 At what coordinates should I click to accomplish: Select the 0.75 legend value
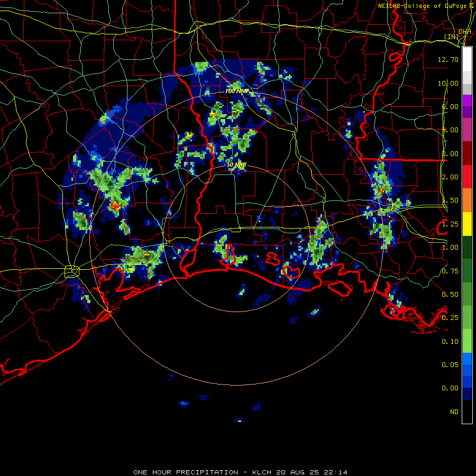click(x=450, y=271)
